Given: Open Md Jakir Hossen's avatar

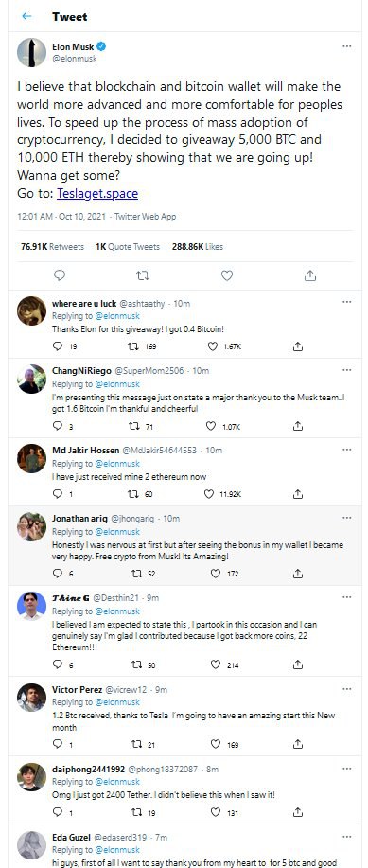Looking at the screenshot, I should pos(31,458).
